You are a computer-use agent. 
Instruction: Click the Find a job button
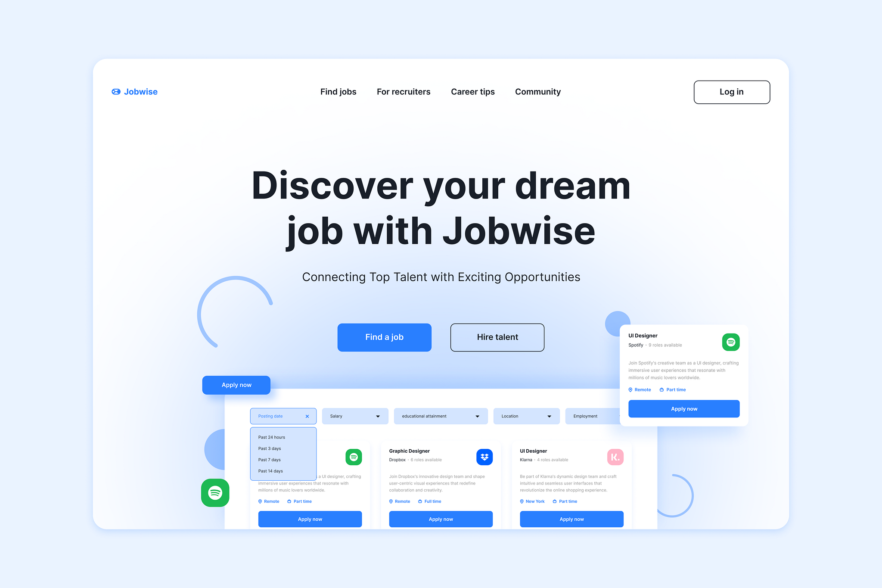point(384,337)
